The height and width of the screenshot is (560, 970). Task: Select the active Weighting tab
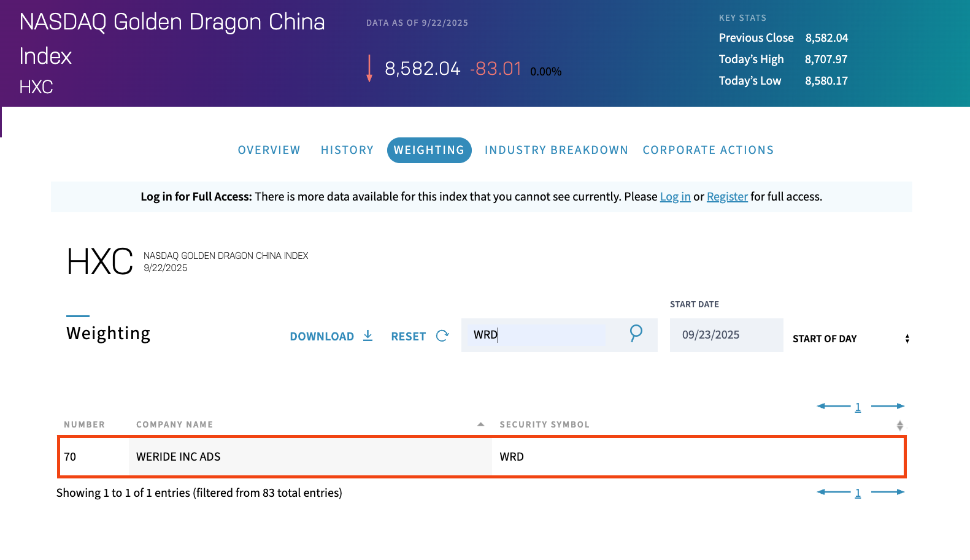coord(429,150)
